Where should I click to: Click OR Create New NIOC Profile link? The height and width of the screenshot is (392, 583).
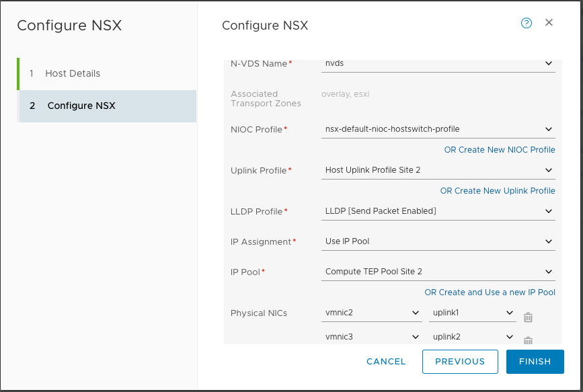(500, 150)
